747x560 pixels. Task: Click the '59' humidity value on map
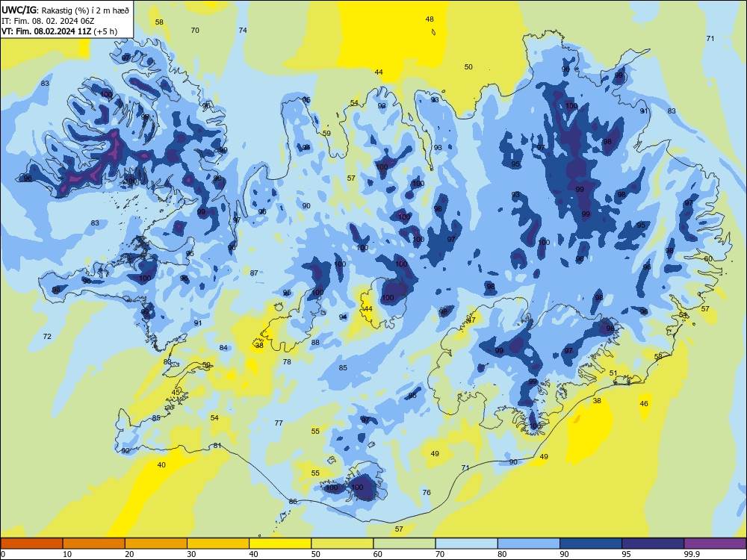click(326, 133)
